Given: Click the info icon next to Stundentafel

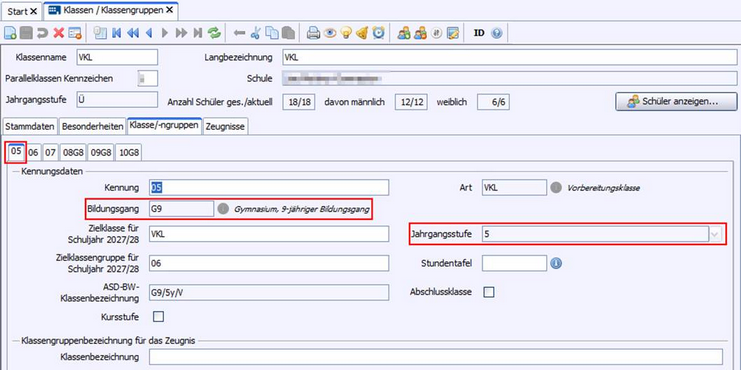Looking at the screenshot, I should pyautogui.click(x=556, y=263).
